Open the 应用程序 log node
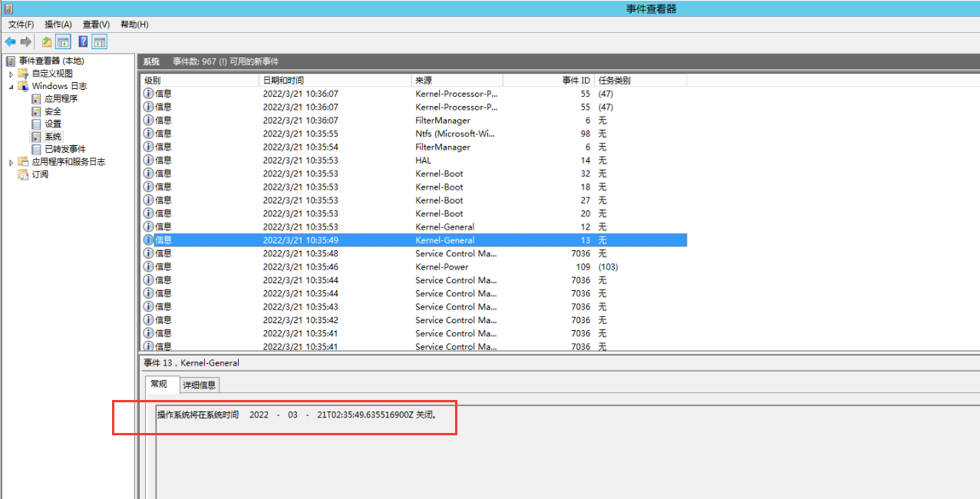Image resolution: width=980 pixels, height=499 pixels. 60,98
